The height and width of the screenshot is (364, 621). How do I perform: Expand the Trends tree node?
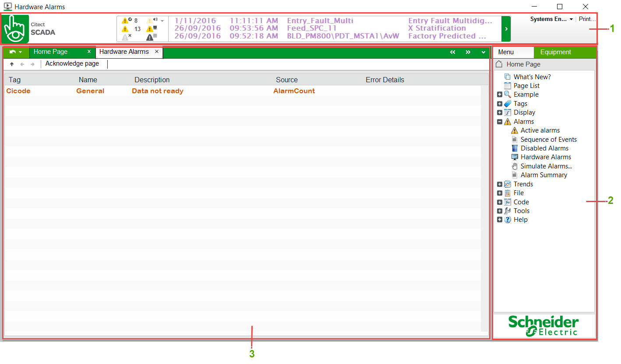pyautogui.click(x=500, y=185)
